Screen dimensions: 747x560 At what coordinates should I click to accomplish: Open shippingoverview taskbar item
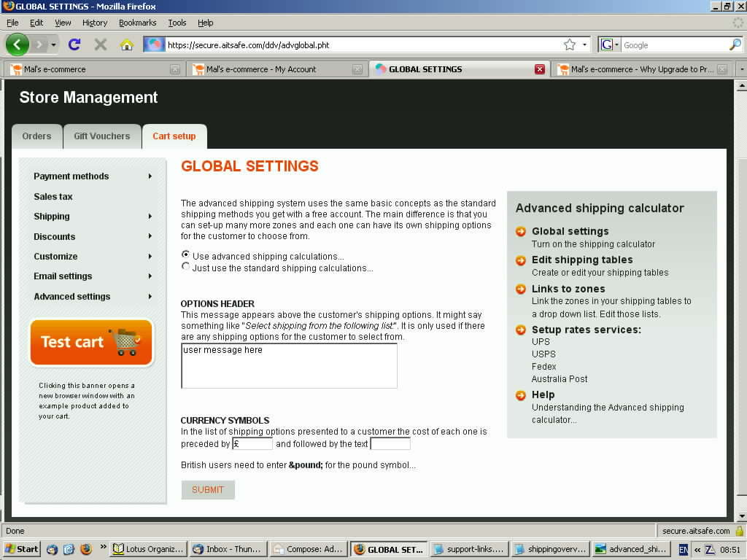550,549
